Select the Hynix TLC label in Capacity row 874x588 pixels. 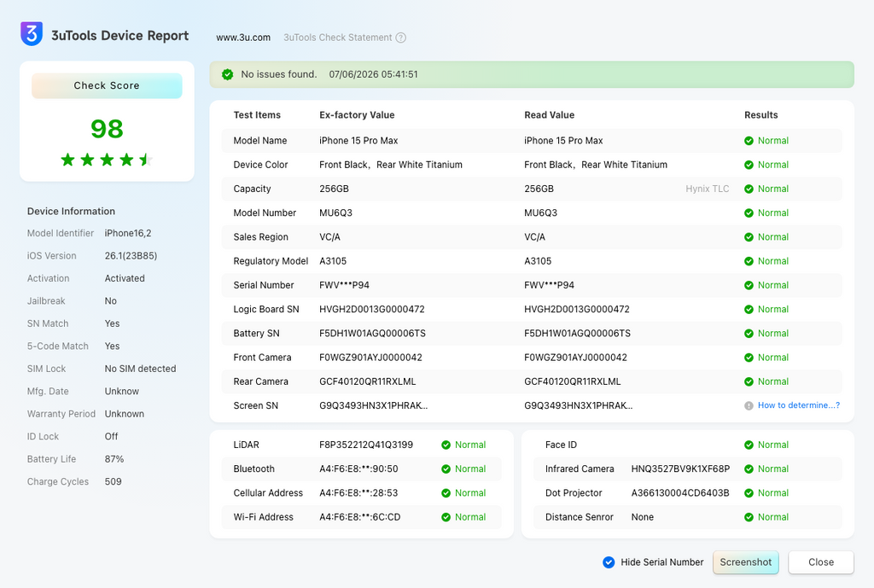pyautogui.click(x=708, y=189)
